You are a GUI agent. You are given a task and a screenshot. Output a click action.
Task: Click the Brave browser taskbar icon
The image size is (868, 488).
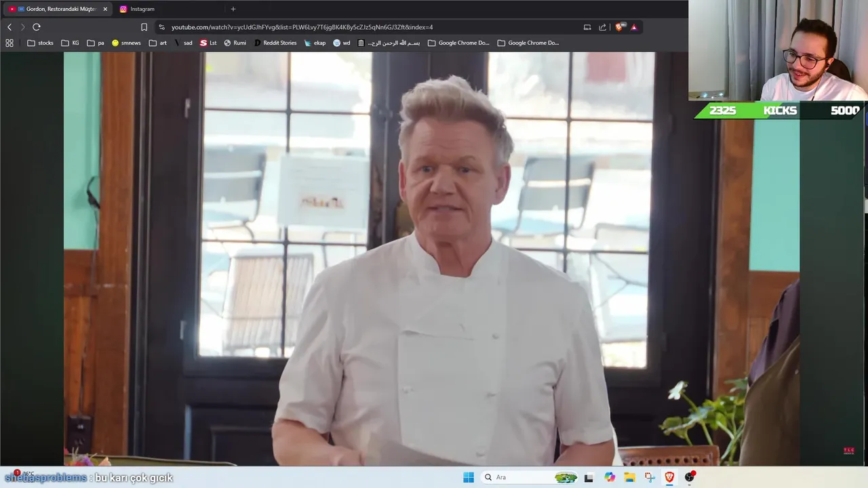(669, 477)
